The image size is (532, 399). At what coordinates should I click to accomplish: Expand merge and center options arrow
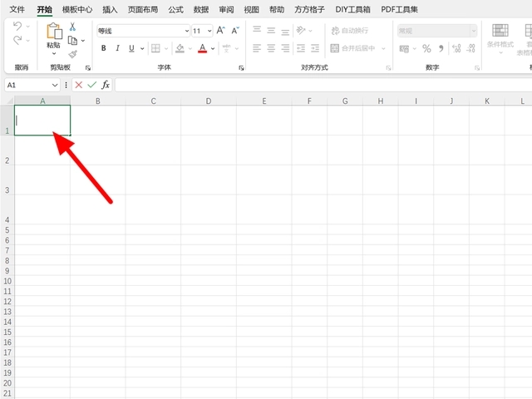click(x=383, y=48)
